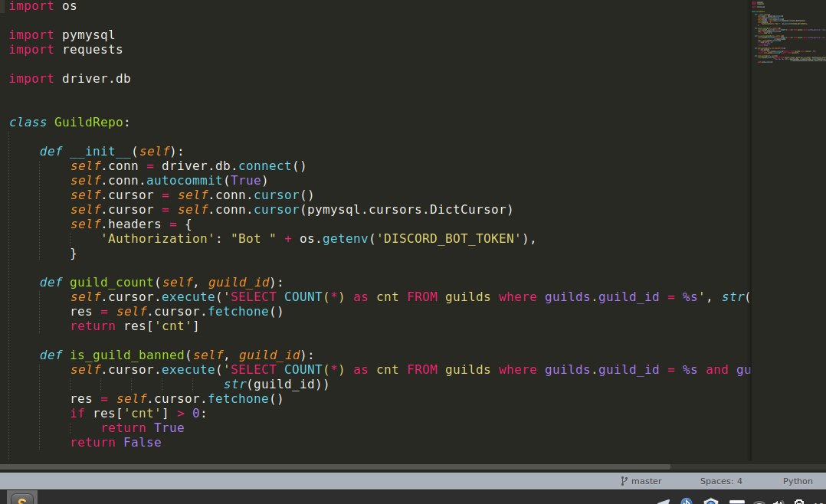Open the 'Spaces: 4' indentation menu
Image resolution: width=826 pixels, height=504 pixels.
(720, 481)
